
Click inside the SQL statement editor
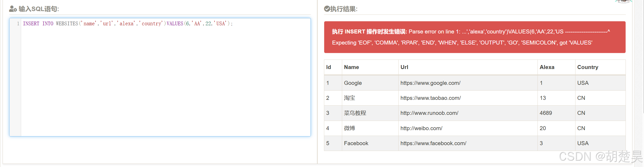point(160,77)
